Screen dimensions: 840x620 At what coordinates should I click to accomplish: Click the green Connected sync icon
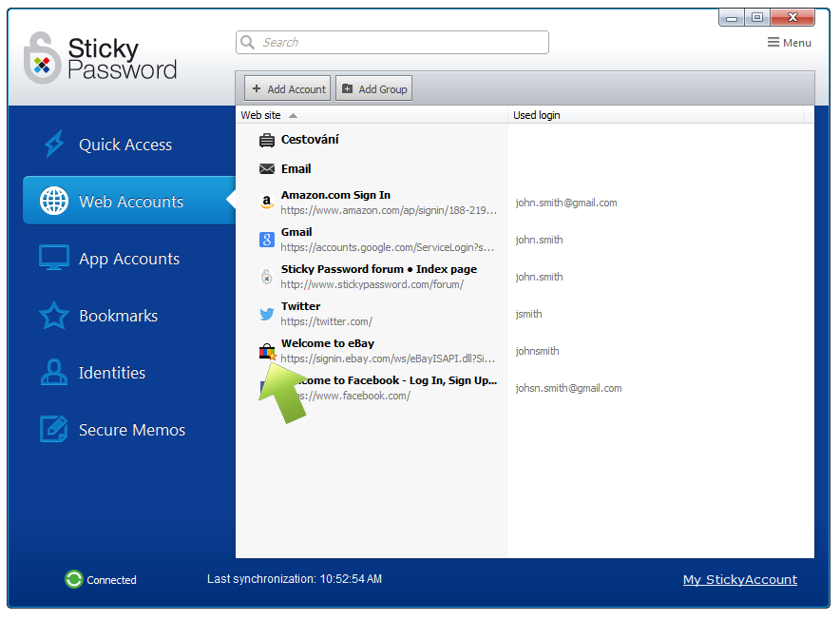74,579
